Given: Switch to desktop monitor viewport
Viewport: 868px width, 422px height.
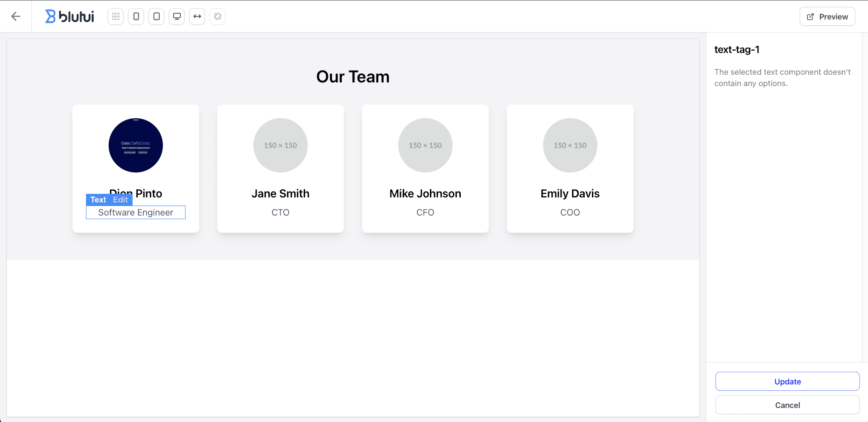Looking at the screenshot, I should coord(177,17).
